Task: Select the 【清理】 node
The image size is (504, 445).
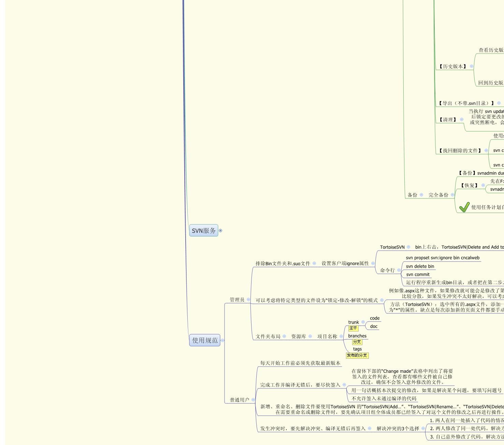Action: [x=448, y=119]
